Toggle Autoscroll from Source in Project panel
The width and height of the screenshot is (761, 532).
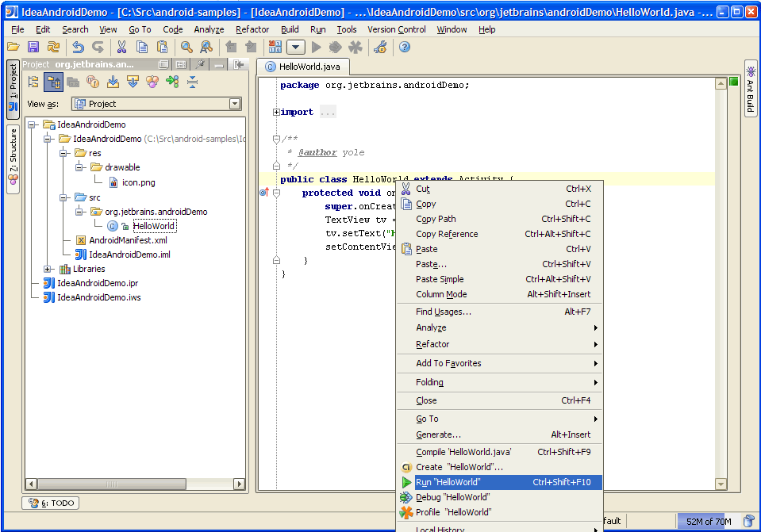pos(132,82)
